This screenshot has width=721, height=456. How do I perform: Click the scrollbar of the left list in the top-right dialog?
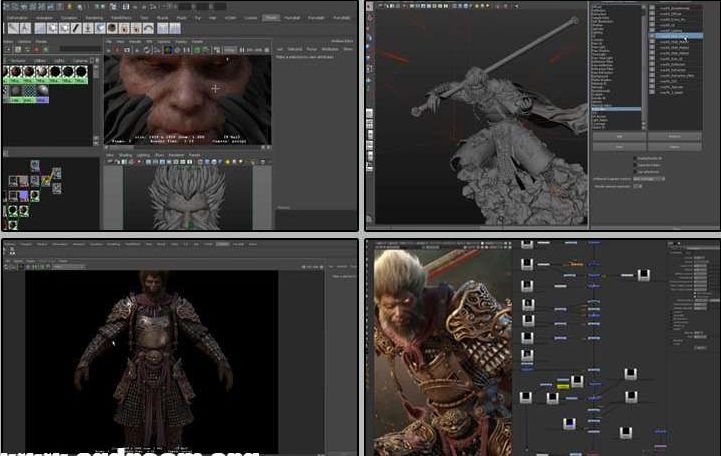644,67
